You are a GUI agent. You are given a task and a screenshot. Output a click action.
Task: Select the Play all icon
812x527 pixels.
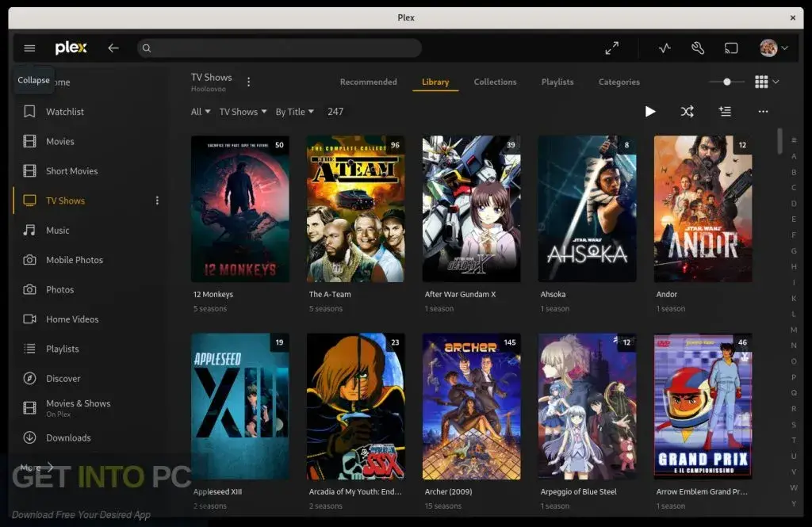point(650,111)
